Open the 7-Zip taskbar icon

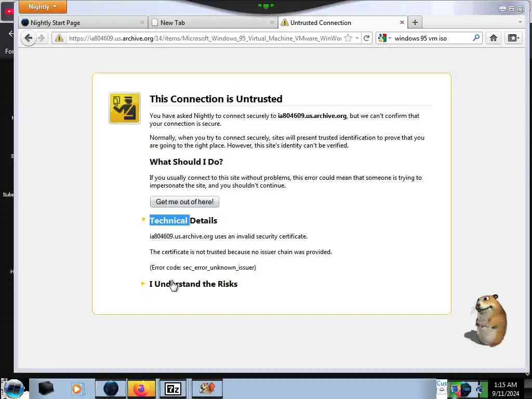coord(172,389)
